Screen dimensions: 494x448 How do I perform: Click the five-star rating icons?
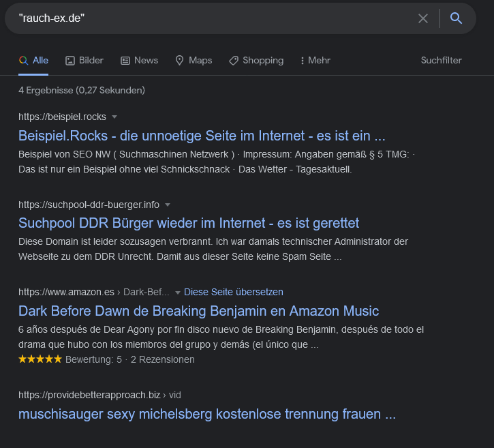click(x=40, y=359)
